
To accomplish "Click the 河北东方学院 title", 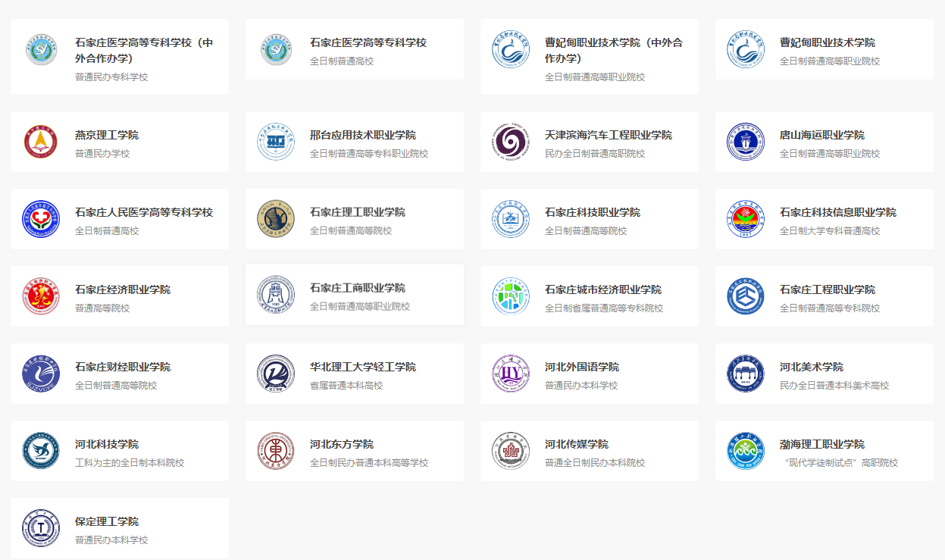I will click(x=342, y=444).
